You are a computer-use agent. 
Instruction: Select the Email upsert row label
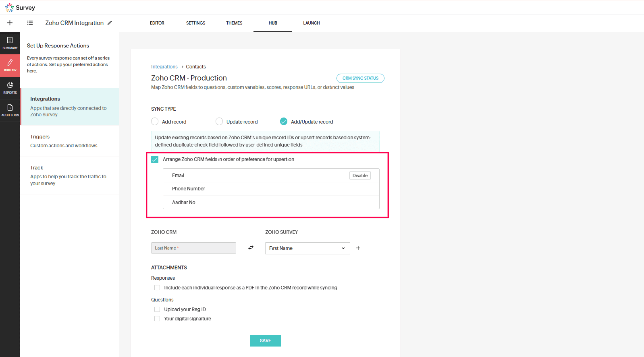click(x=178, y=175)
